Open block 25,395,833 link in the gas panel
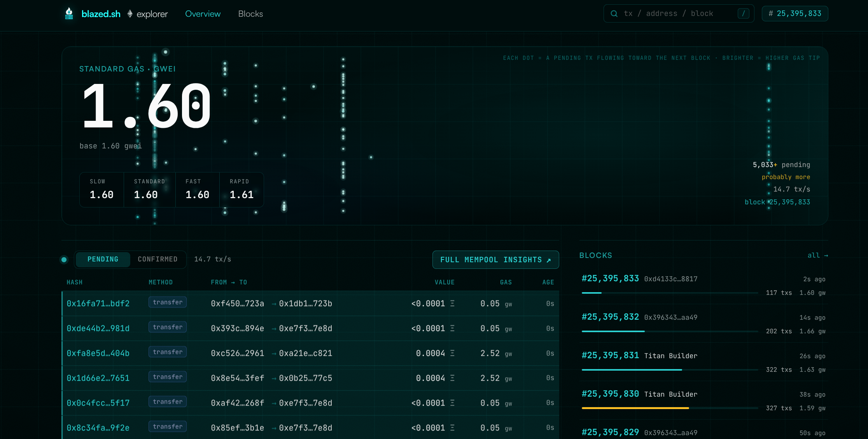868x439 pixels. [777, 202]
